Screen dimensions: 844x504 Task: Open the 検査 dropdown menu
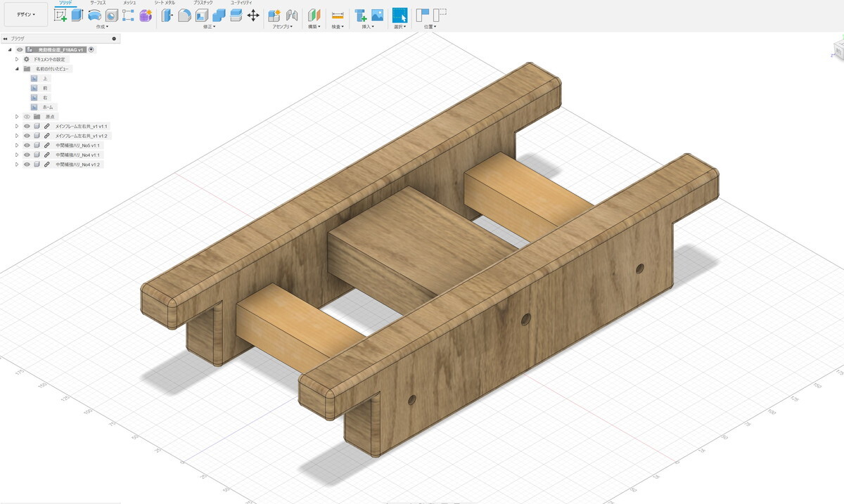click(338, 27)
